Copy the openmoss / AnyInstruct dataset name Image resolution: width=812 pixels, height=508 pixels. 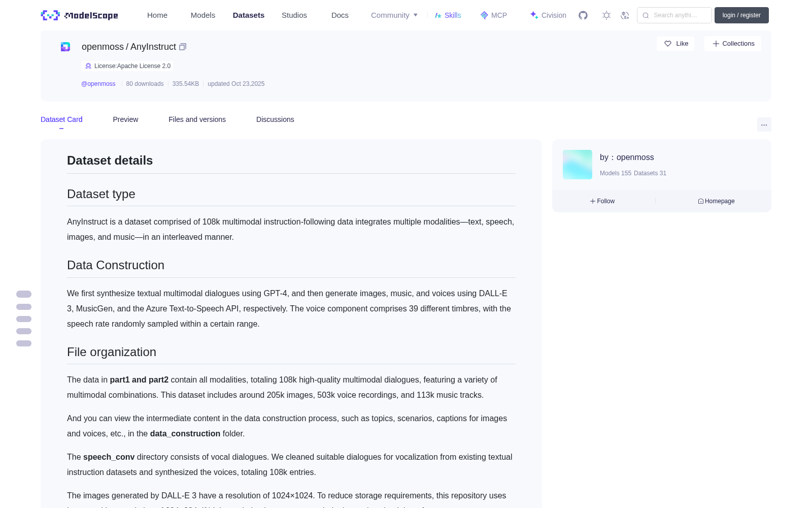tap(183, 47)
